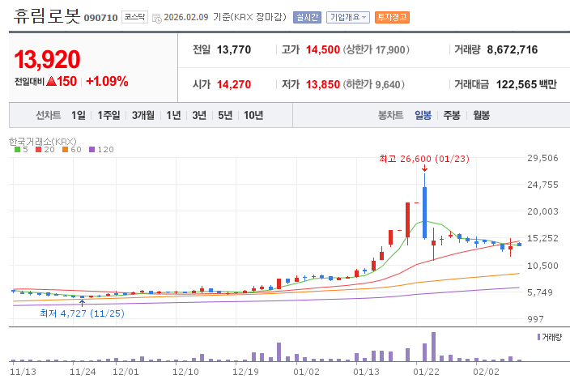
Task: Select the 1일 line chart period
Action: pyautogui.click(x=79, y=115)
